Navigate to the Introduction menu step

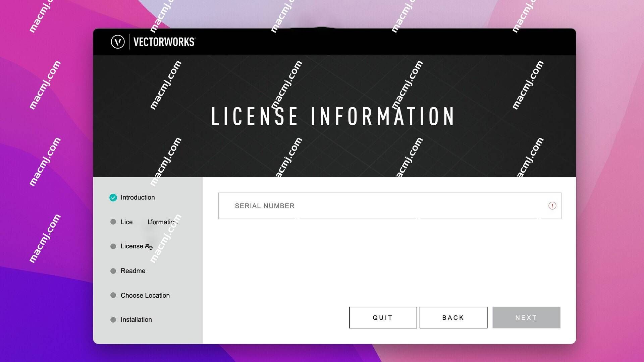[138, 197]
